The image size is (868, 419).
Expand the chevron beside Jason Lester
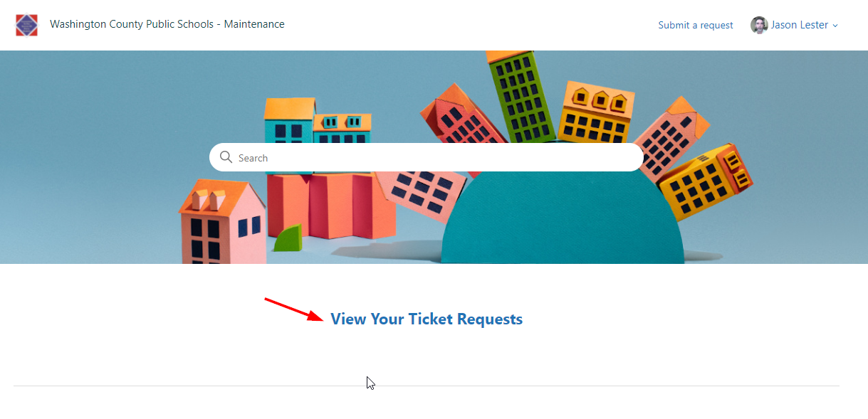[x=835, y=26]
